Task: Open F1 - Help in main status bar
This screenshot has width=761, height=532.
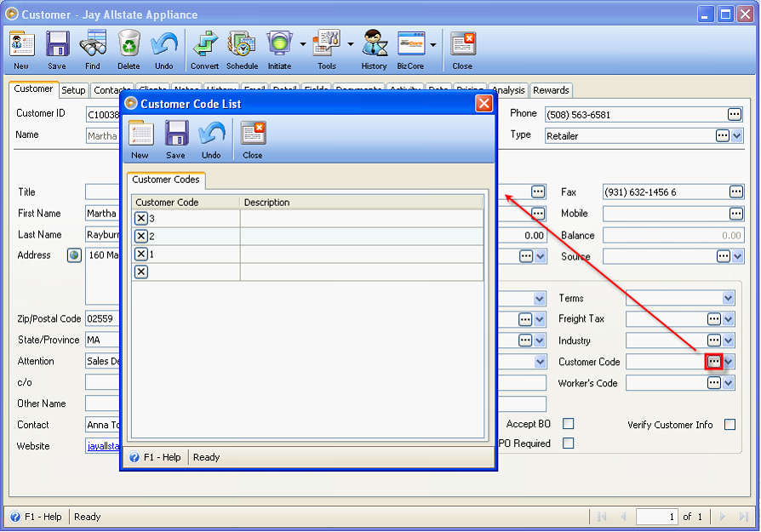Action: point(37,517)
